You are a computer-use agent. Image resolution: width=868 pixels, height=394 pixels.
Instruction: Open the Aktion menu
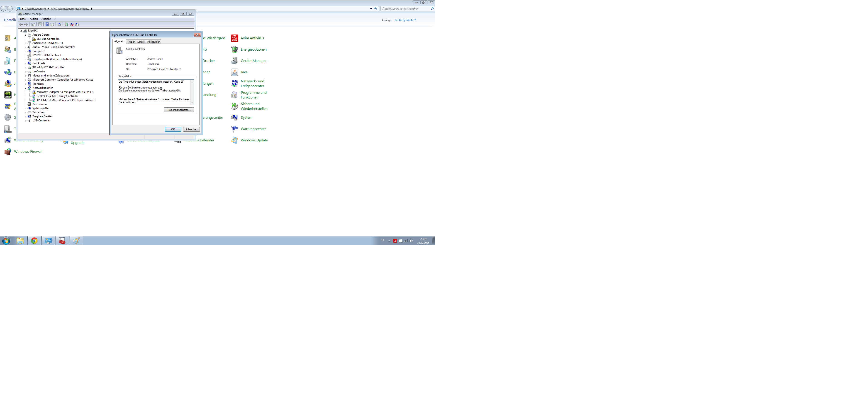point(34,19)
